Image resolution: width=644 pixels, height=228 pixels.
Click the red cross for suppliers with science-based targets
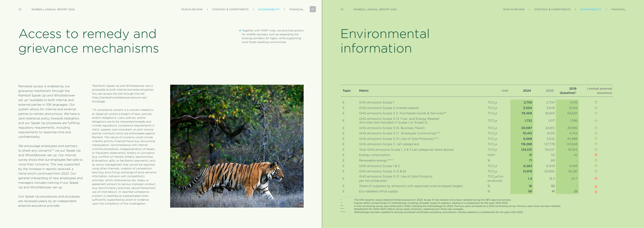tap(596, 186)
